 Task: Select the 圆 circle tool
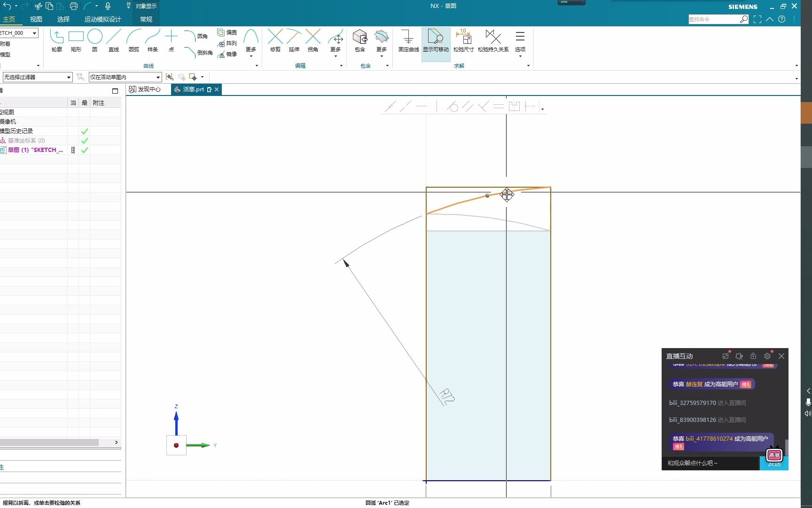click(x=95, y=40)
